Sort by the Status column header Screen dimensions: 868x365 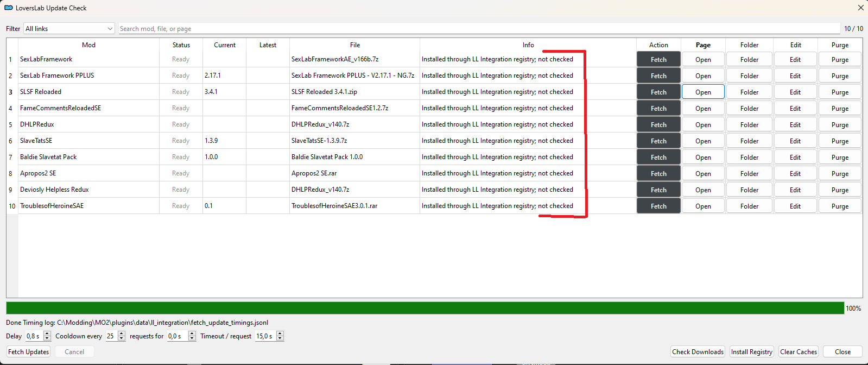[x=181, y=45]
